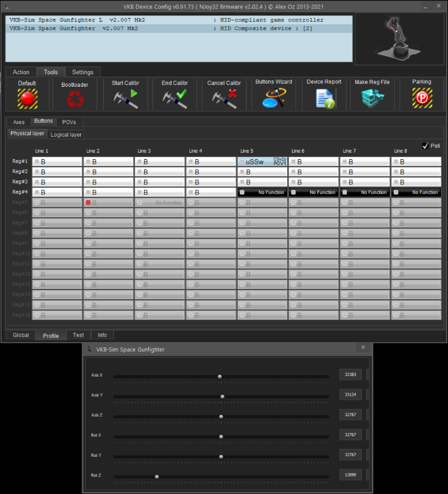Toggle the Reg#4 Line 5 No Function checkbox
The image size is (448, 494).
[x=242, y=192]
